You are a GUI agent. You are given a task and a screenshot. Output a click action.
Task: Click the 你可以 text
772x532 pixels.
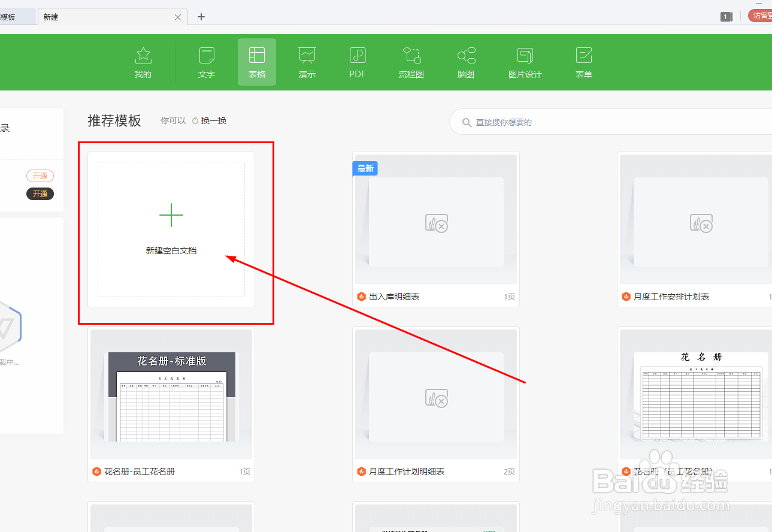173,120
